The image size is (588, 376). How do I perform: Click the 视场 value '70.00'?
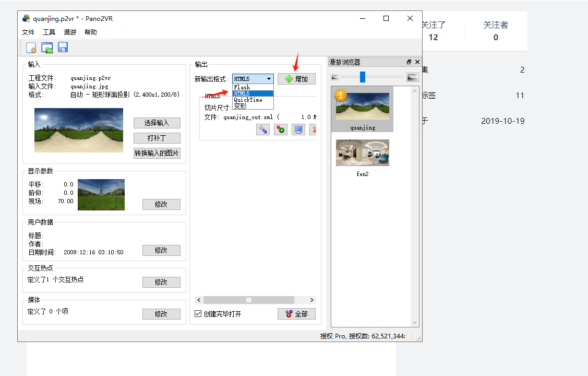pos(66,201)
